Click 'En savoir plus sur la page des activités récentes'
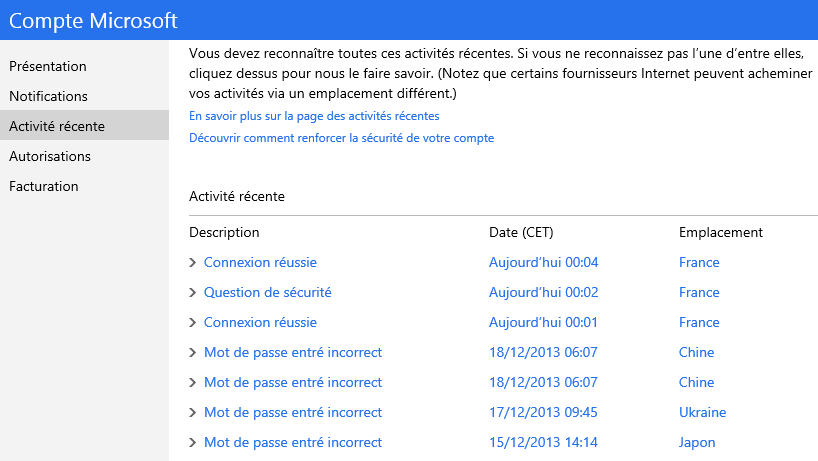This screenshot has height=461, width=818. pyautogui.click(x=314, y=116)
